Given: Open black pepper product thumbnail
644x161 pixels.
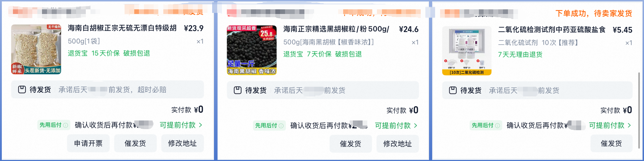Looking at the screenshot, I should (x=252, y=50).
